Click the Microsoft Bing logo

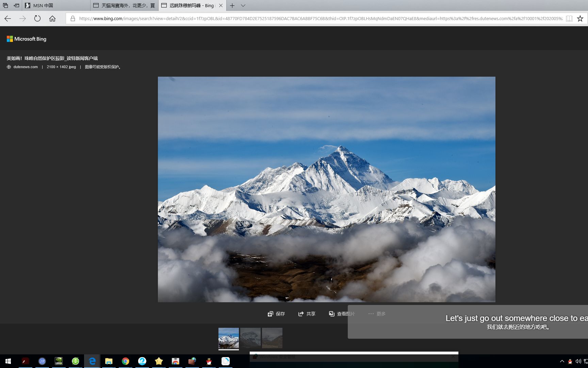(27, 39)
